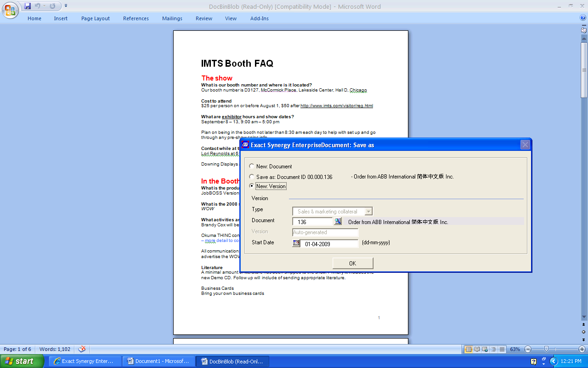The width and height of the screenshot is (588, 368).
Task: Click the OK button in Save as dialog
Action: click(353, 263)
